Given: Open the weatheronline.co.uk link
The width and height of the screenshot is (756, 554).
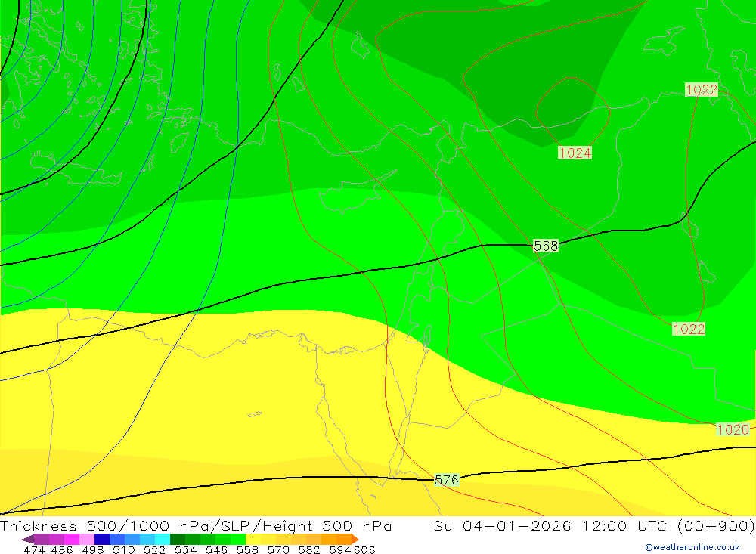Looking at the screenshot, I should point(692,547).
